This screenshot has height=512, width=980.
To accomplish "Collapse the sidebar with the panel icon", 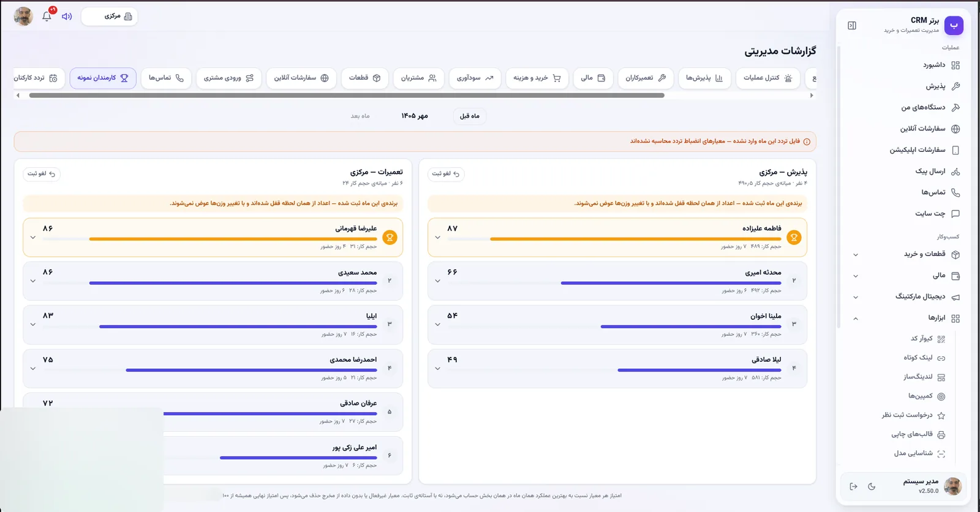I will click(x=852, y=26).
